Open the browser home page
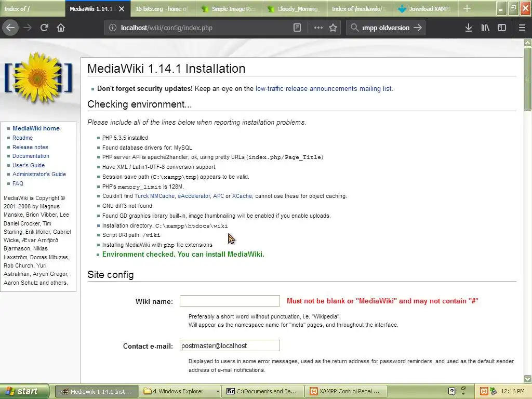The width and height of the screenshot is (532, 399). click(x=61, y=28)
